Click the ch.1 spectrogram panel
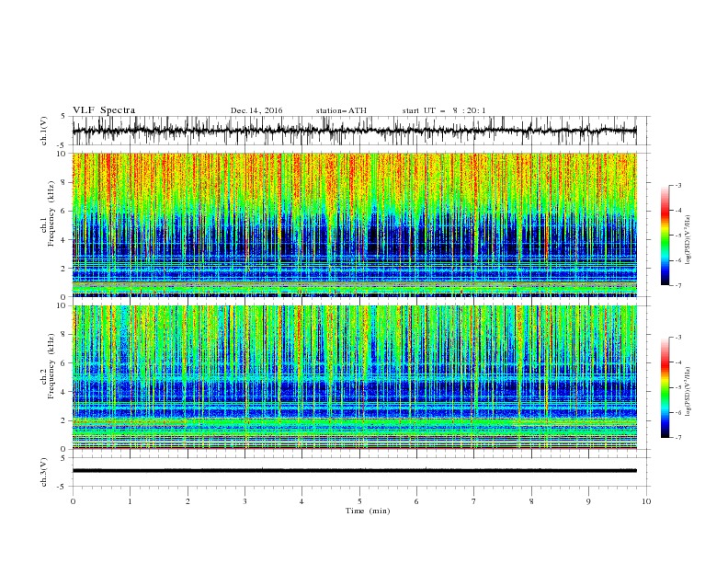Viewport: 728px width, 563px height. click(355, 224)
